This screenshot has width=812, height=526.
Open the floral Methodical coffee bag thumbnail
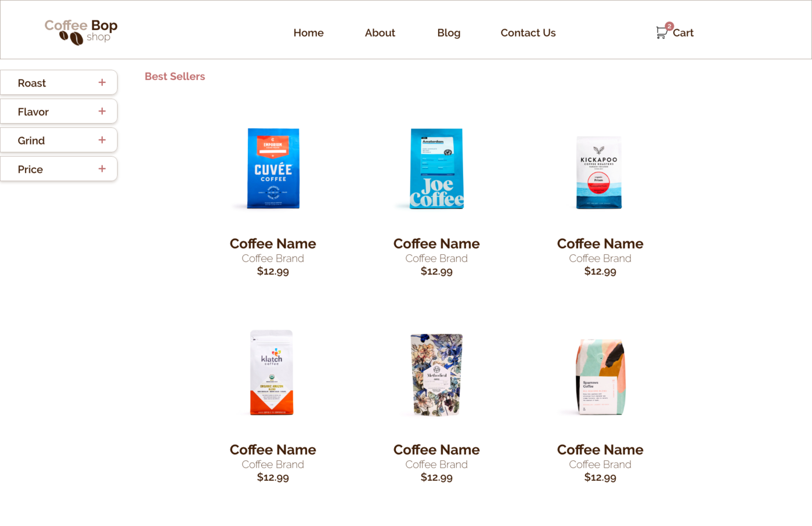[436, 375]
